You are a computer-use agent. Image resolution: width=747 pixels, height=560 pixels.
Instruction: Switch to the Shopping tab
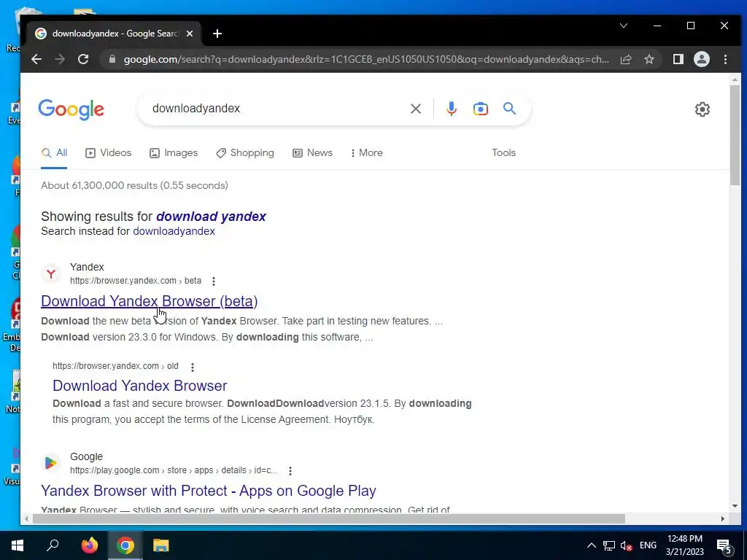[x=245, y=153]
